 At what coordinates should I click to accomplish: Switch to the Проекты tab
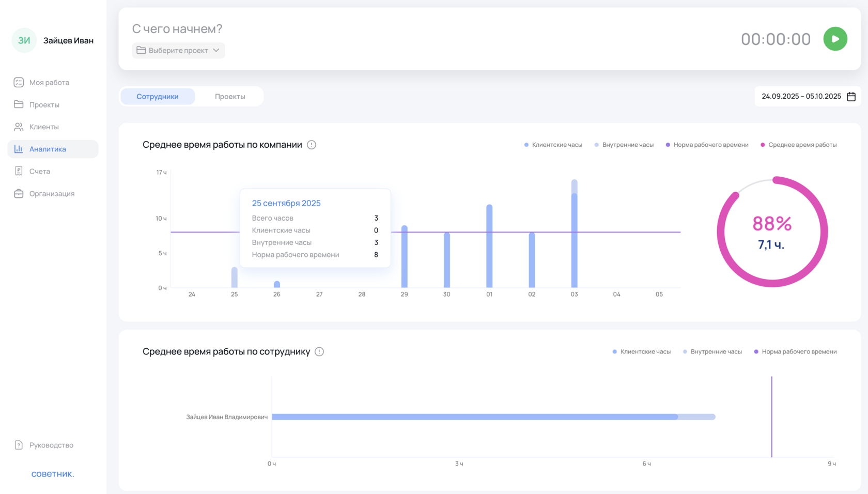pyautogui.click(x=230, y=97)
